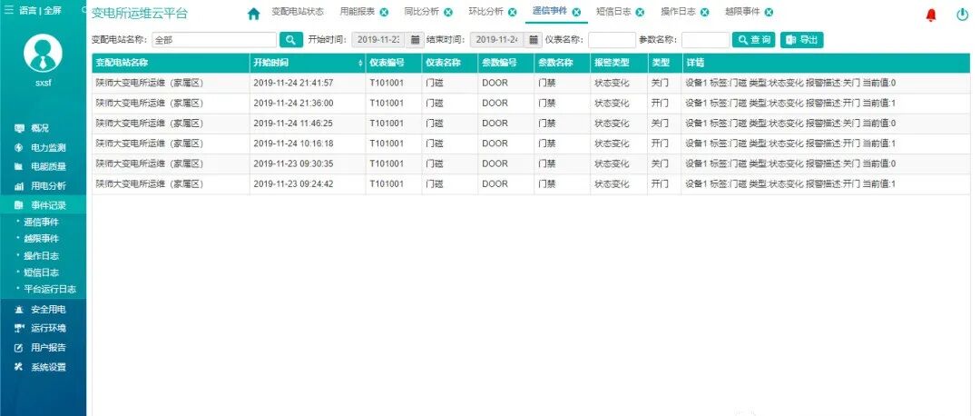Focus the 参数名称 input field
Image resolution: width=980 pixels, height=416 pixels.
[705, 40]
